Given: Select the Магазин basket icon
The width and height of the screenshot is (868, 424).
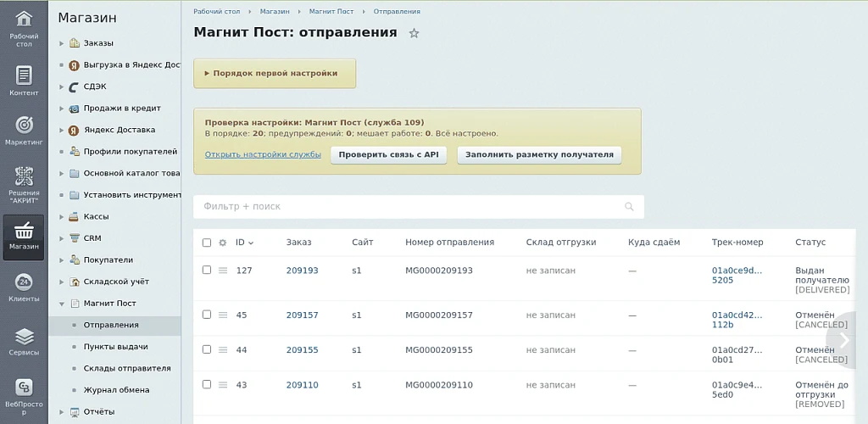Looking at the screenshot, I should pos(24,230).
